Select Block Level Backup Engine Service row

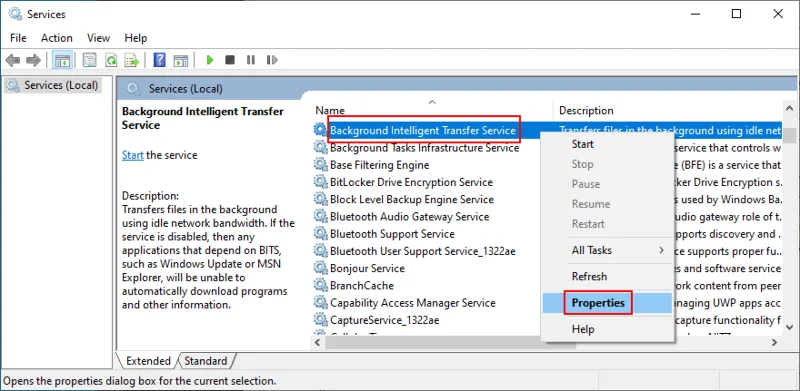coord(412,199)
